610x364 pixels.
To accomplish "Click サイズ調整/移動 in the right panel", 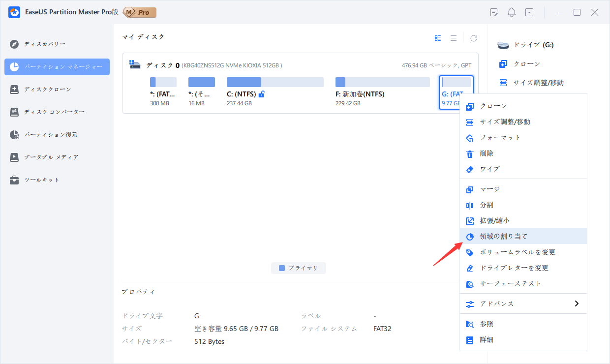I will pos(538,83).
